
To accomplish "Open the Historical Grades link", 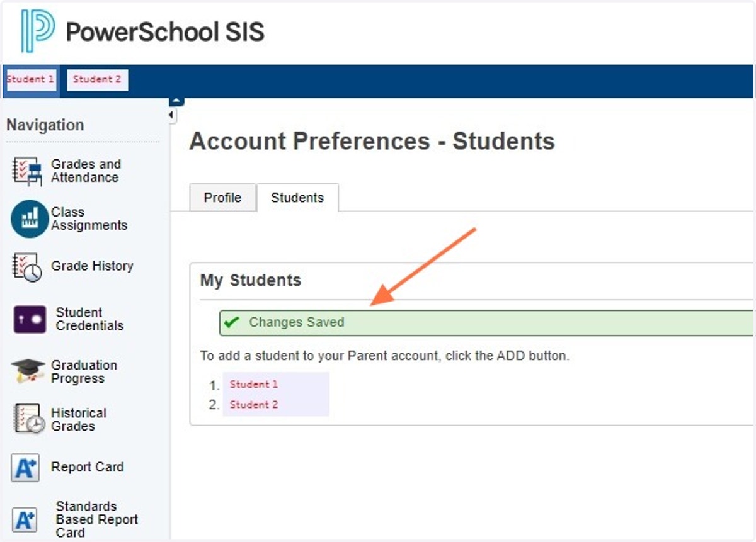I will [x=78, y=419].
